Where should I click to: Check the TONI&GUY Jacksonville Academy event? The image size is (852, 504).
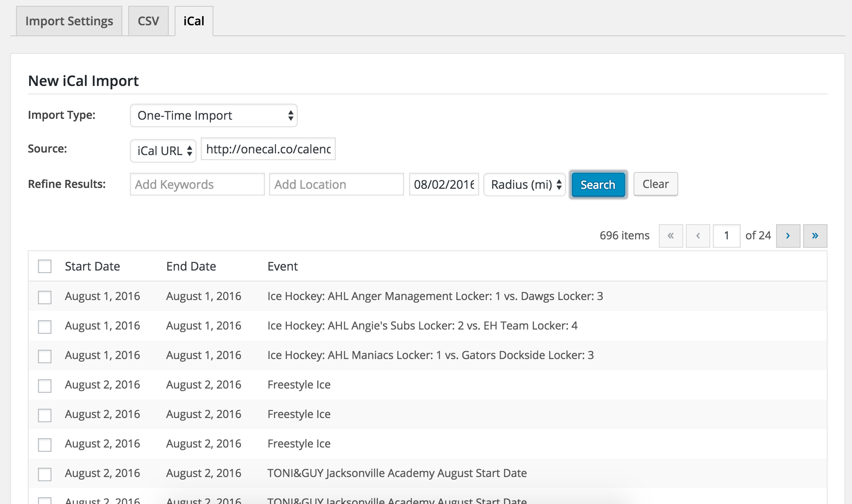[x=45, y=474]
